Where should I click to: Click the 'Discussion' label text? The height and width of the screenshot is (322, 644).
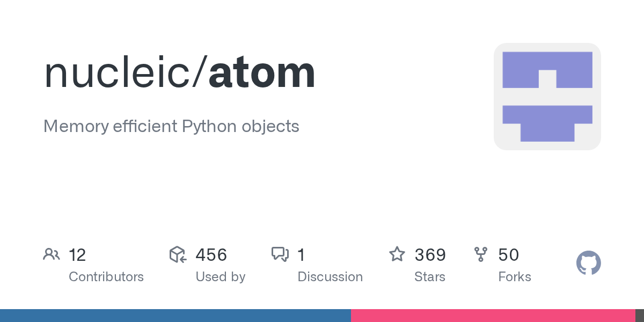(330, 277)
